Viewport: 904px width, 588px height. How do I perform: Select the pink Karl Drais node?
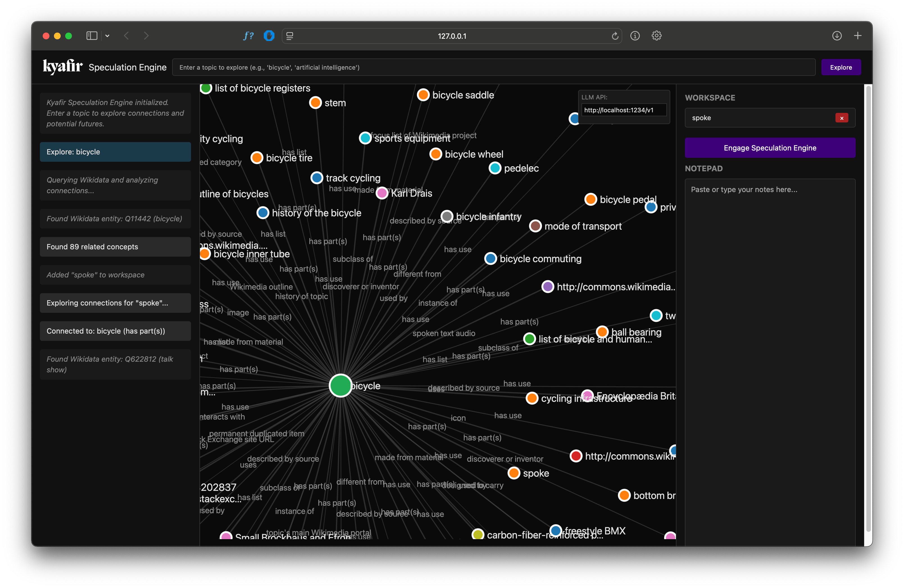[x=382, y=193]
